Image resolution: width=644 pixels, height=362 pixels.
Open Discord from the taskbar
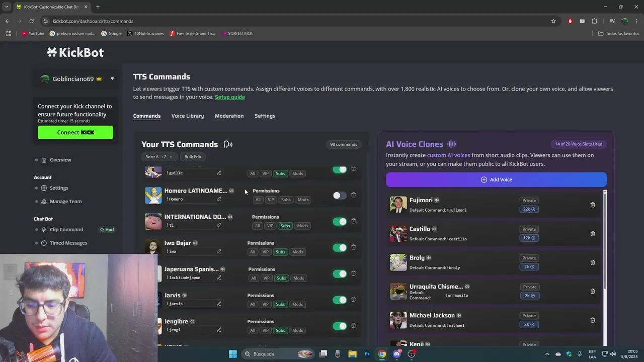[x=397, y=354]
